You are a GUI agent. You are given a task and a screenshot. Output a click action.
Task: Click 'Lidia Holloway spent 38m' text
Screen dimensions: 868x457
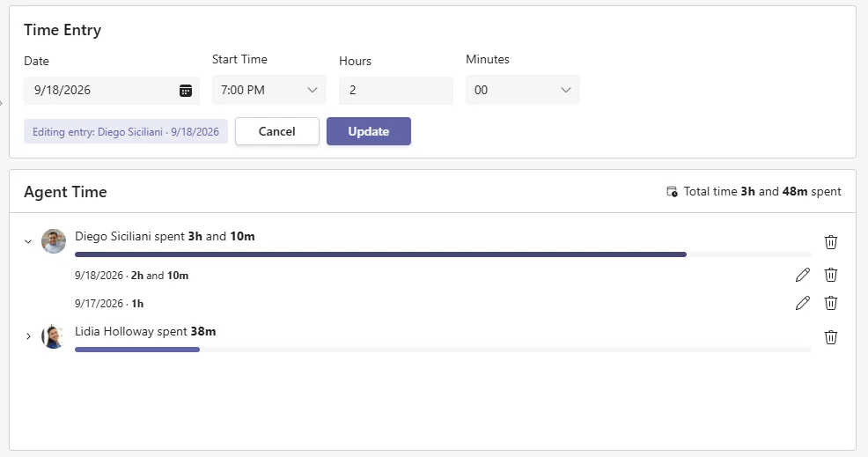coord(145,331)
